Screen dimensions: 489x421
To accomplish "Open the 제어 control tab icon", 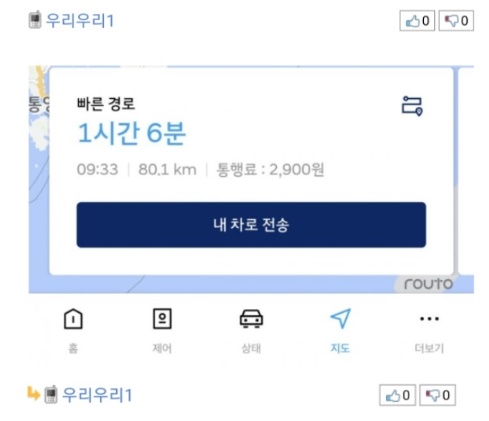I will [162, 319].
